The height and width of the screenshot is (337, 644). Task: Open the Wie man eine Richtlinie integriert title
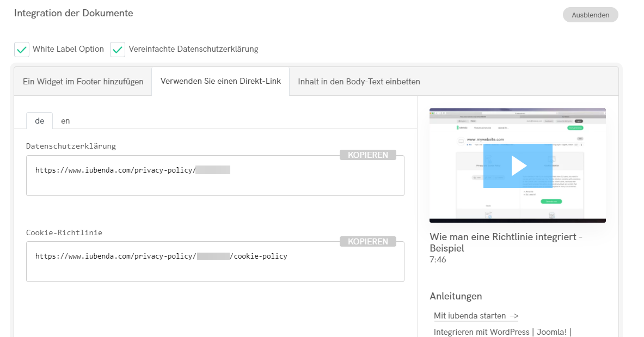506,242
